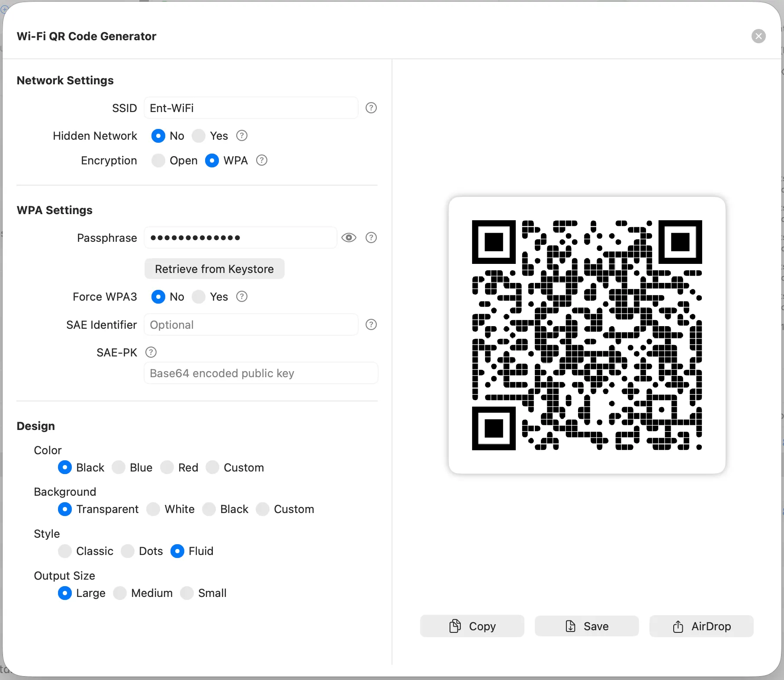Enable Force WPA3
784x680 pixels.
click(199, 296)
